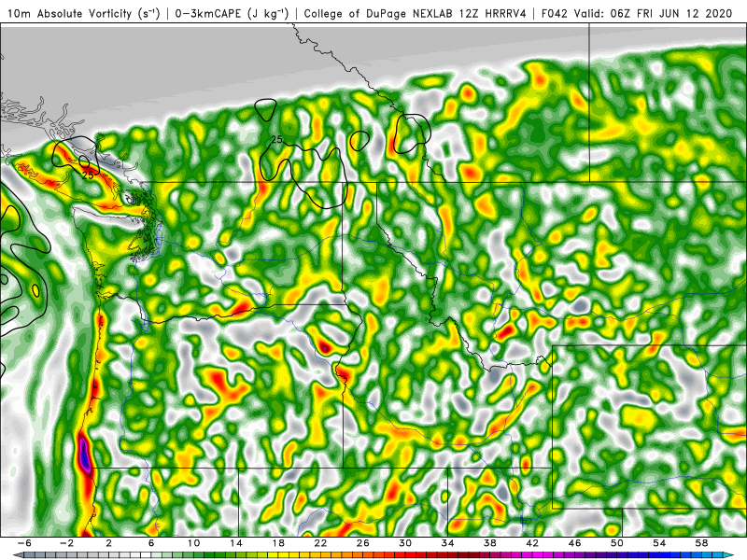Click the 22 value on the color scale
The height and width of the screenshot is (560, 747).
tap(320, 543)
